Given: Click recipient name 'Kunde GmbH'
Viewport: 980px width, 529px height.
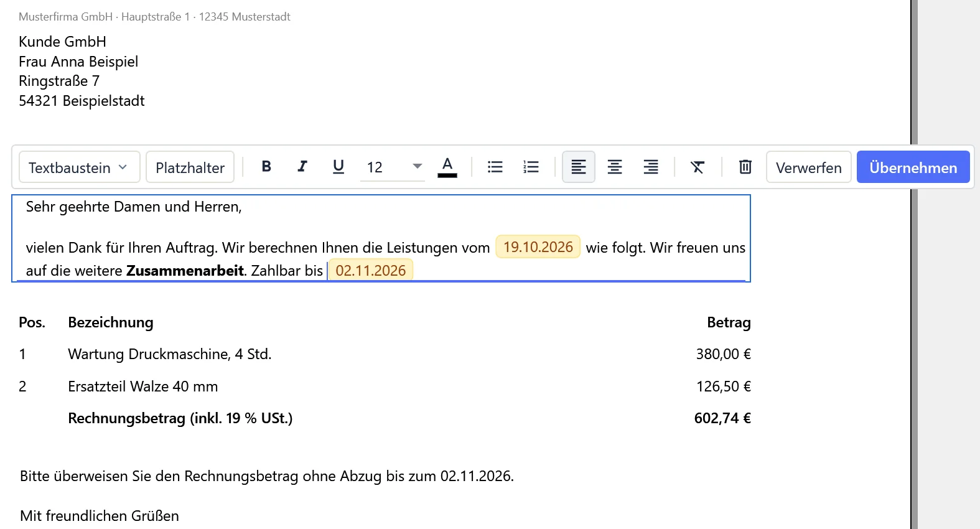Looking at the screenshot, I should (x=63, y=42).
